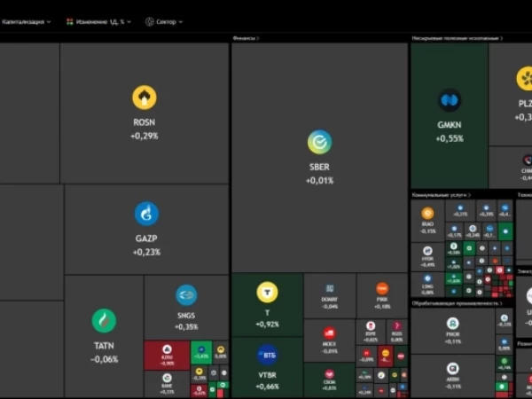532x399 pixels.
Task: Expand the Обрабатывающая промышленность sector header
Action: 457,303
